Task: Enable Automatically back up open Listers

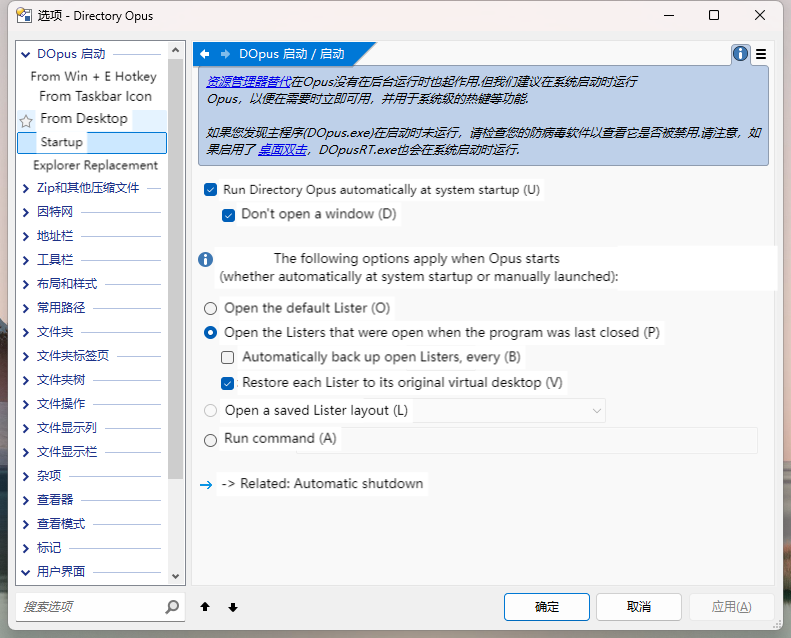Action: pos(228,357)
